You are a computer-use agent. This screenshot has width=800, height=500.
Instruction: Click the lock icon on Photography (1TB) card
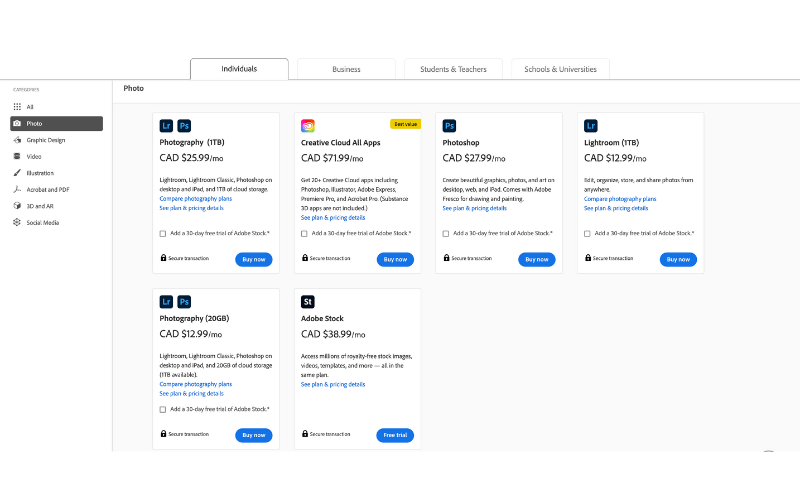(163, 258)
